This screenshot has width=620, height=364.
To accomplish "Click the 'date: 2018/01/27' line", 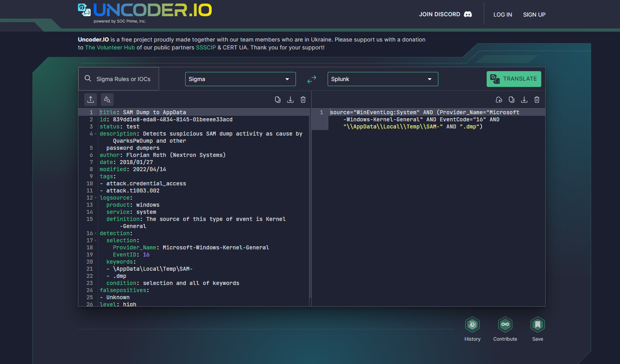I will click(126, 162).
